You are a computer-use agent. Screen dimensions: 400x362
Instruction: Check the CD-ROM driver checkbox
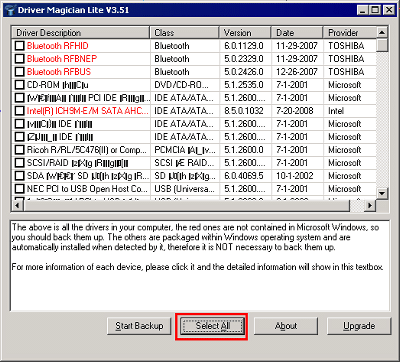(20, 85)
